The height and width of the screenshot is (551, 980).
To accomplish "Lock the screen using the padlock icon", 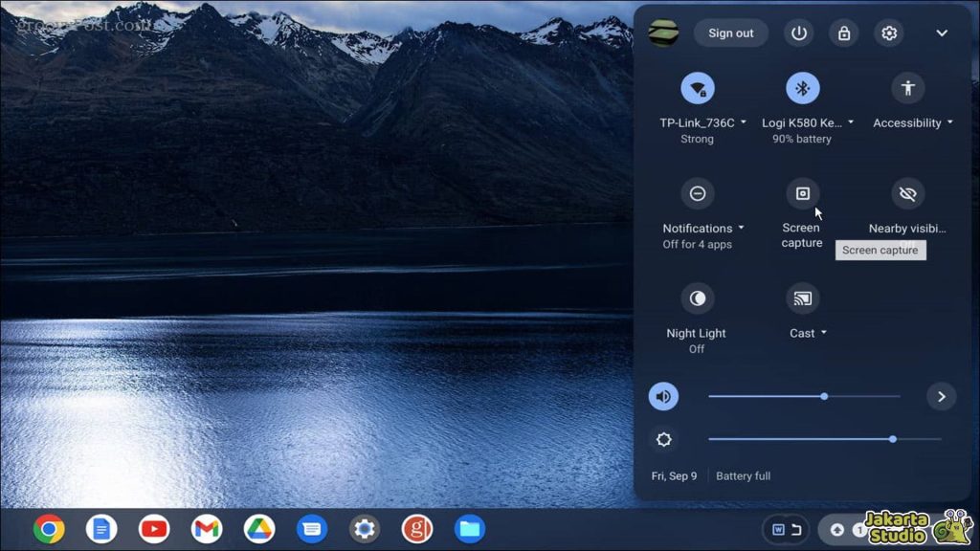I will 843,33.
